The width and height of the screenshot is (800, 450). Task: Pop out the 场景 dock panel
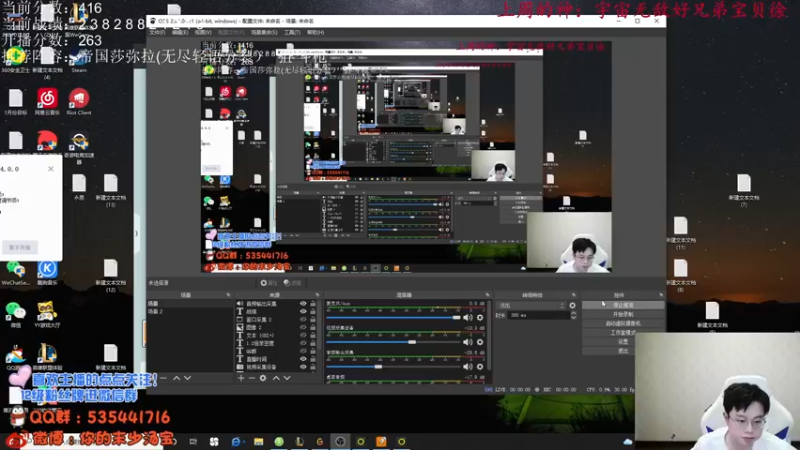coord(228,295)
